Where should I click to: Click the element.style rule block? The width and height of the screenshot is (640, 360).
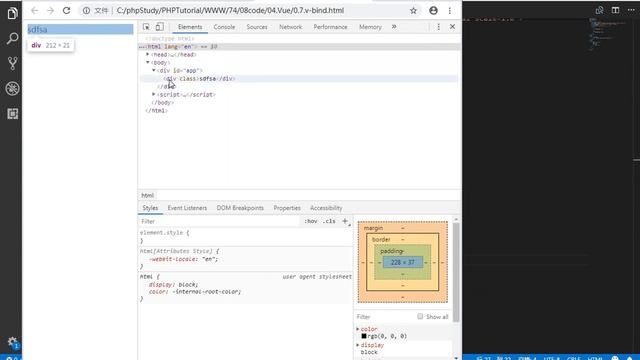245,237
